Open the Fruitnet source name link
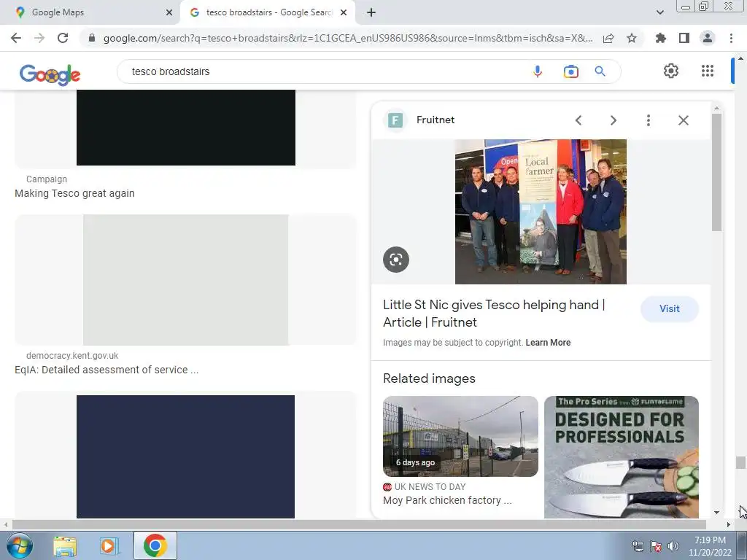Screen dimensions: 747x560 pos(436,120)
